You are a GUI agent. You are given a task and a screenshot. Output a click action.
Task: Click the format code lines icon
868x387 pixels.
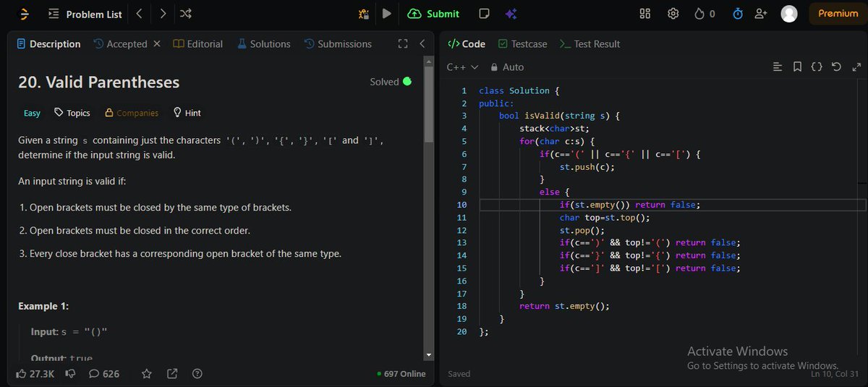point(778,67)
